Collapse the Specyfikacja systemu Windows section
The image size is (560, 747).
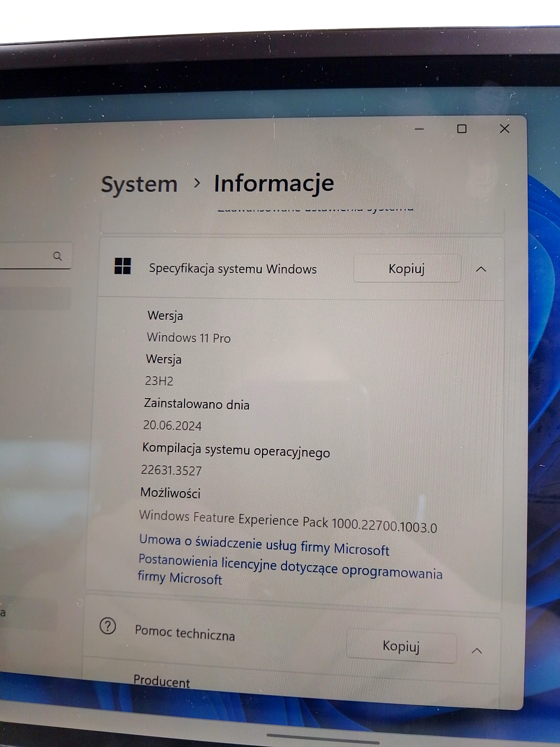point(481,269)
